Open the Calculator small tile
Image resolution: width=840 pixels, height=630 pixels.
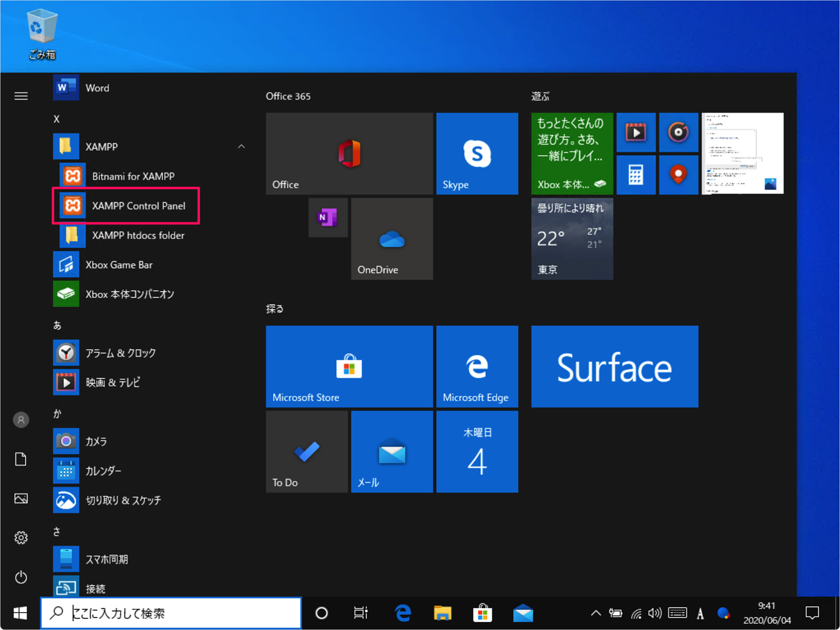pyautogui.click(x=636, y=175)
